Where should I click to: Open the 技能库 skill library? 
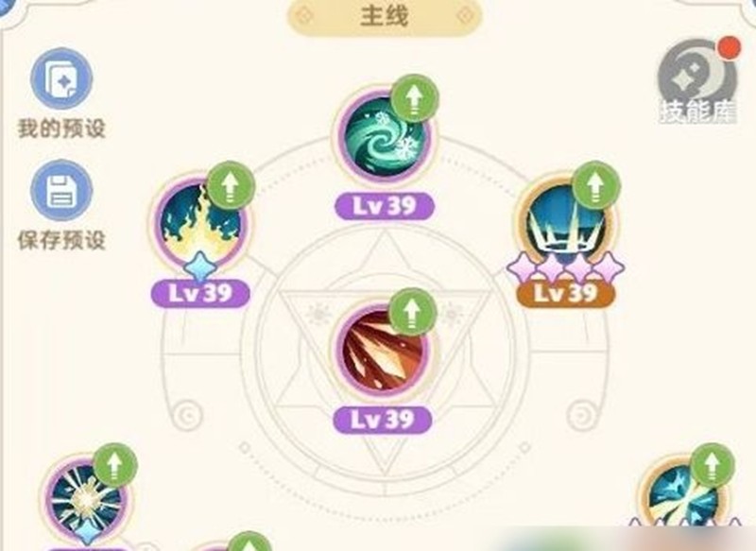tap(697, 80)
